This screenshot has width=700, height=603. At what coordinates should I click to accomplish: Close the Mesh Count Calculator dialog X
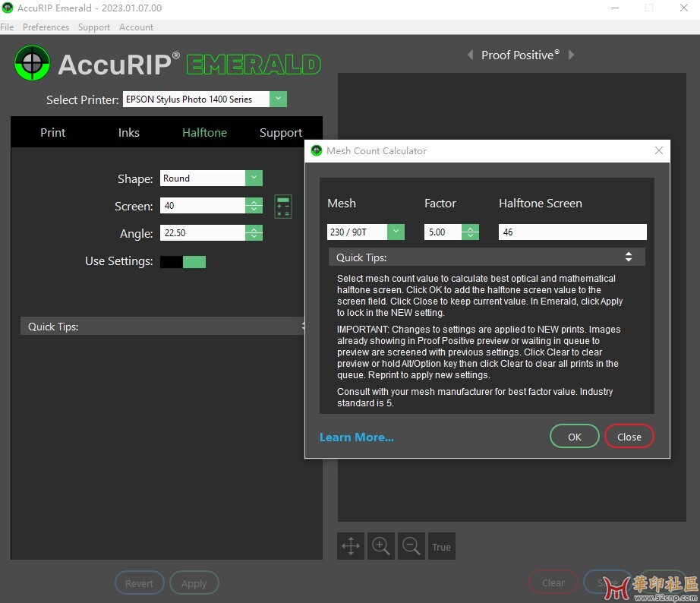point(659,150)
